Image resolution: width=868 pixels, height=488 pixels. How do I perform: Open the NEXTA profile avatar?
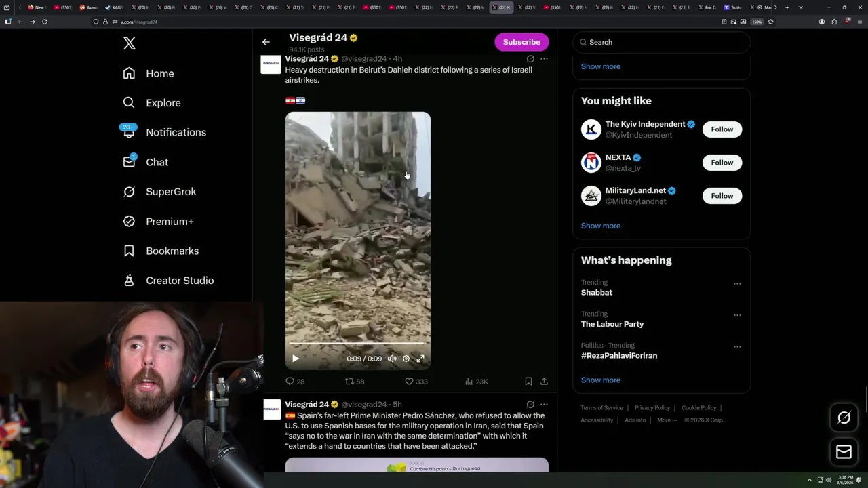pyautogui.click(x=591, y=163)
